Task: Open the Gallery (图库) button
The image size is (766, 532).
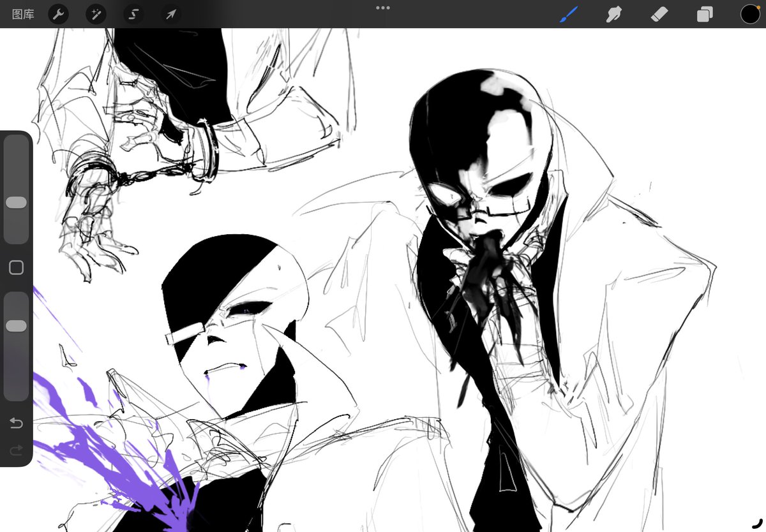Action: [x=23, y=14]
